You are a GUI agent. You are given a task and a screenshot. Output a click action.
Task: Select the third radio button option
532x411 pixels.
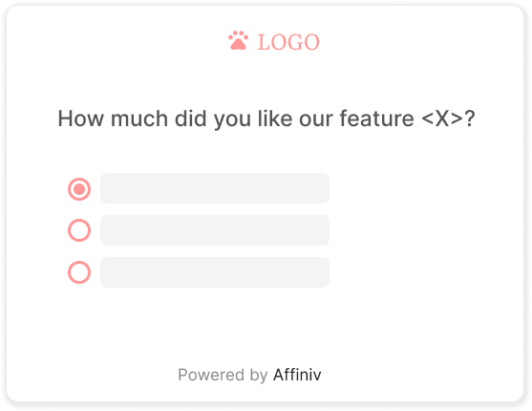tap(79, 272)
